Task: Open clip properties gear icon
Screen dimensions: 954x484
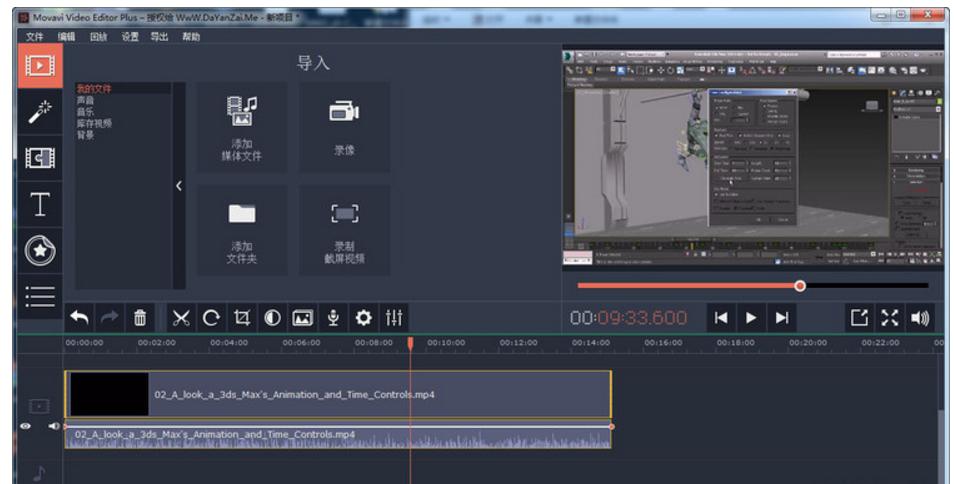Action: click(x=364, y=318)
